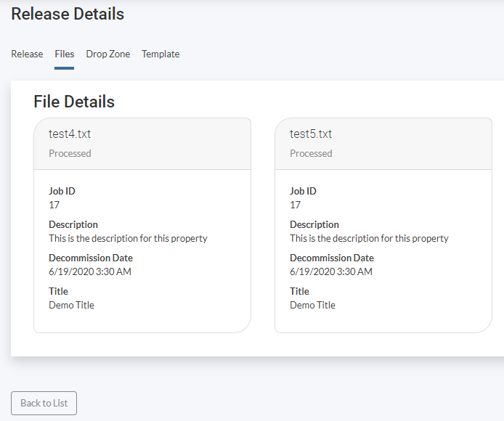
Task: Open the Drop Zone tab
Action: coord(107,54)
